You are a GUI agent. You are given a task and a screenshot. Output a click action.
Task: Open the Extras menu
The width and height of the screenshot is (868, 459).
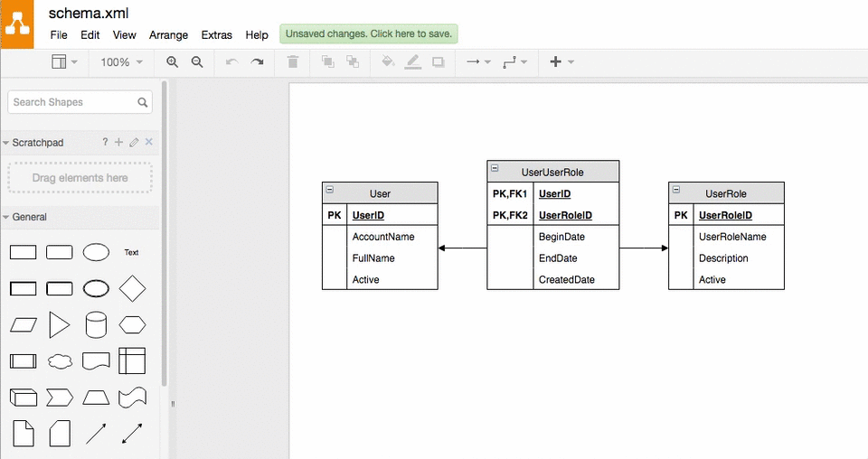[x=217, y=35]
